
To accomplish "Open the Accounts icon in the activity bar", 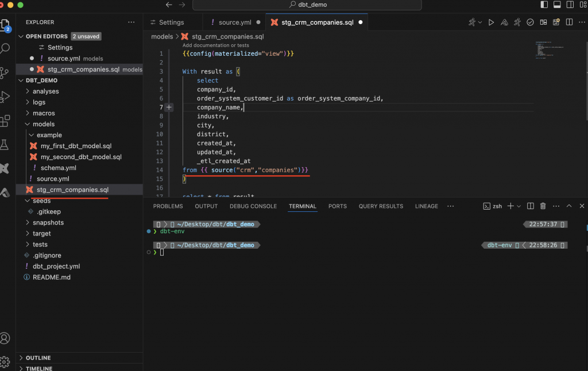I will coord(5,338).
